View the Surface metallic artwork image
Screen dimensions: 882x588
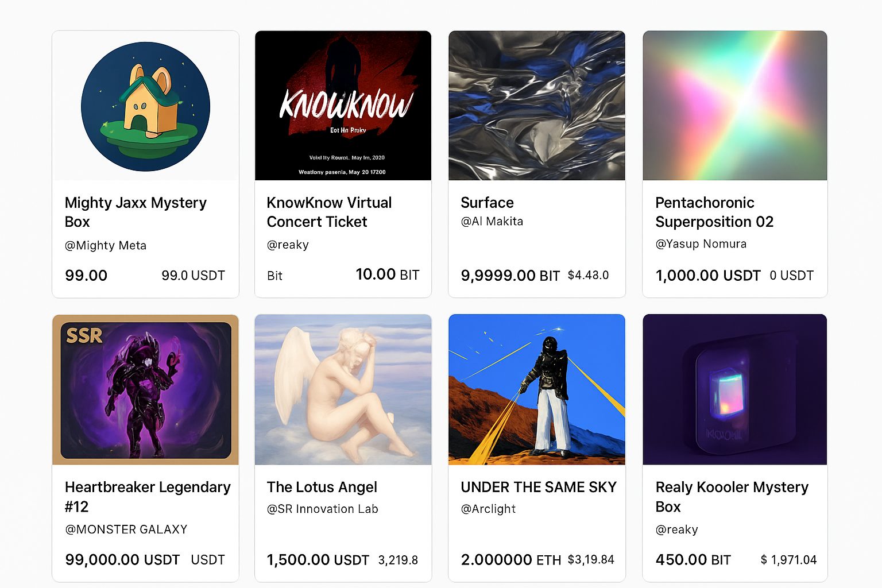pos(536,106)
